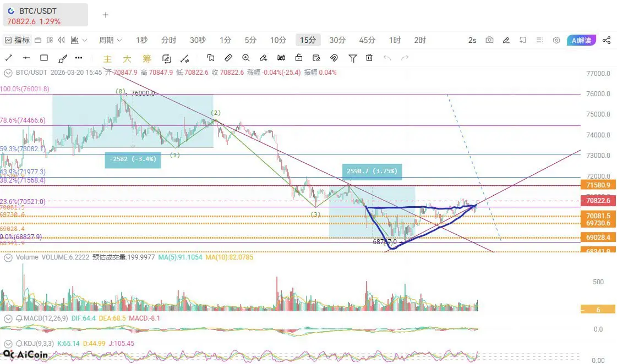
Task: Click the multi-chart layout icon
Action: point(50,40)
